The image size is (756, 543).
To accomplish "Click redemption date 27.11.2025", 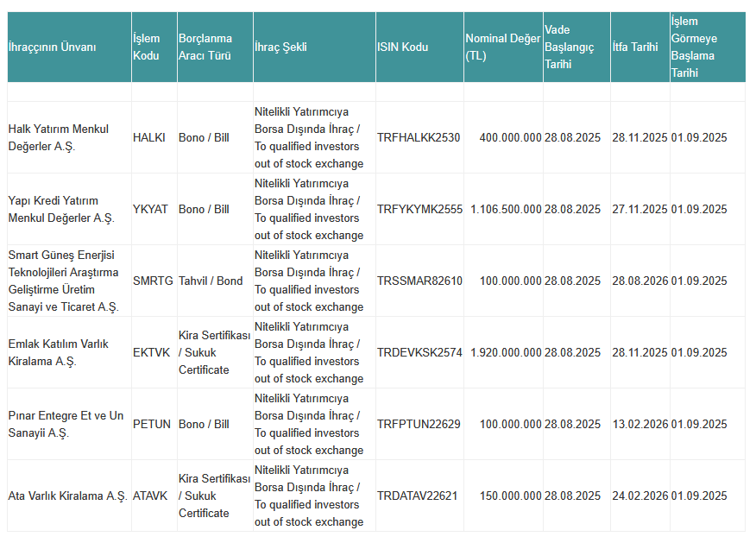I will (639, 209).
